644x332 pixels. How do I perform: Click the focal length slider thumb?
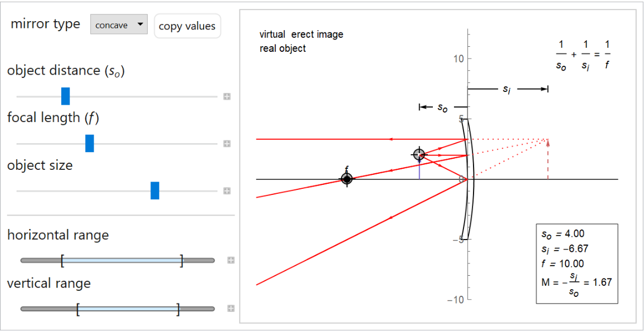89,143
